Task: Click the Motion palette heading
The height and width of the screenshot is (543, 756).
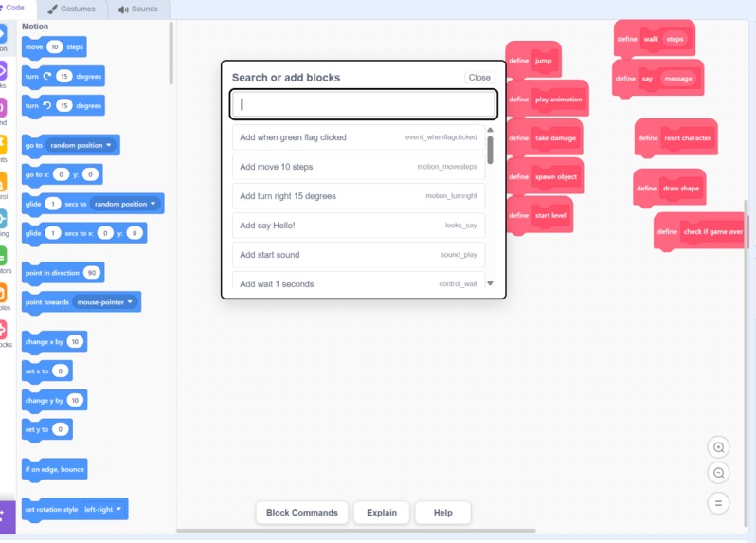Action: 35,27
